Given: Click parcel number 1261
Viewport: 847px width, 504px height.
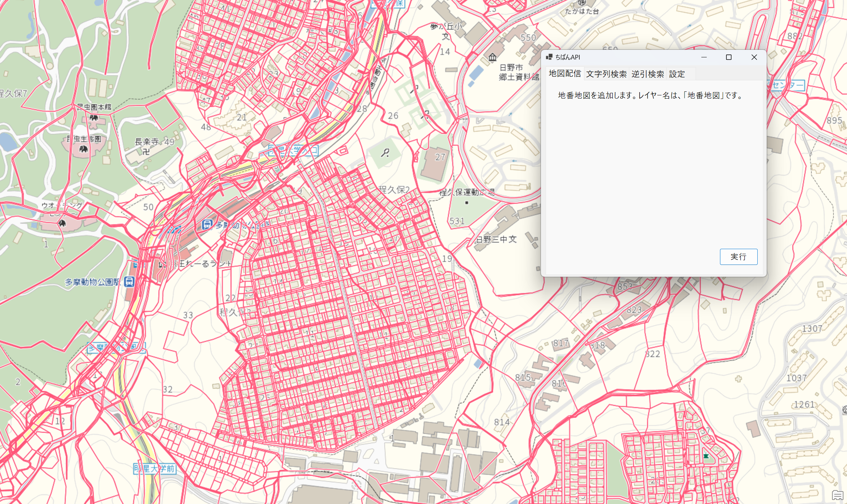Looking at the screenshot, I should tap(804, 405).
